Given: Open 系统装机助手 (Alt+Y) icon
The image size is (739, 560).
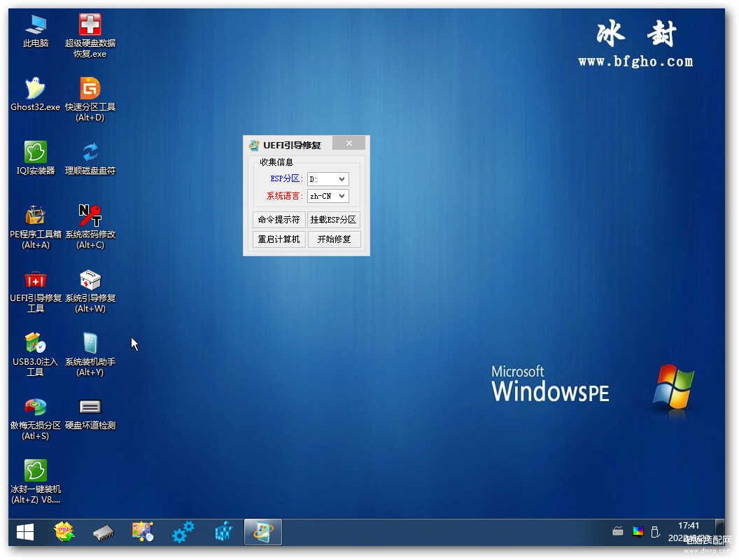Looking at the screenshot, I should point(90,354).
